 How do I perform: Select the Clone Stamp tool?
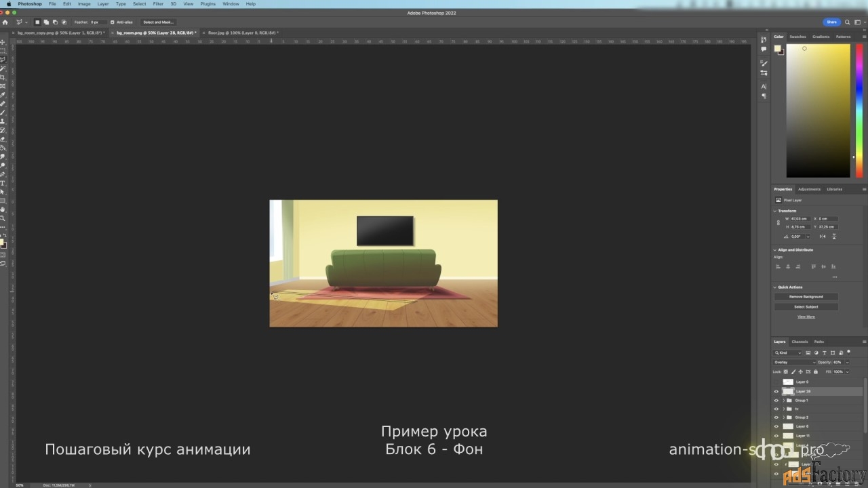pyautogui.click(x=3, y=121)
